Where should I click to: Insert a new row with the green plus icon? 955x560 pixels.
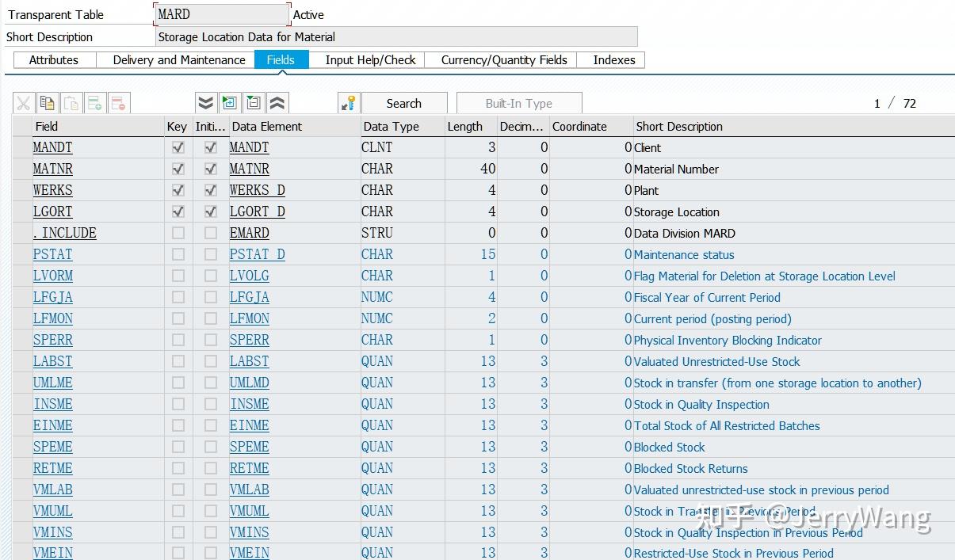94,102
